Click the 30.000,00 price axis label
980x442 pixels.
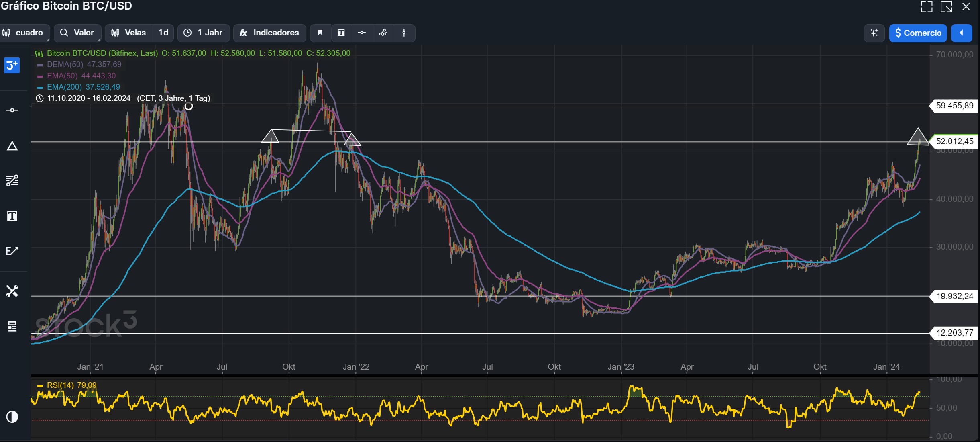pyautogui.click(x=955, y=247)
